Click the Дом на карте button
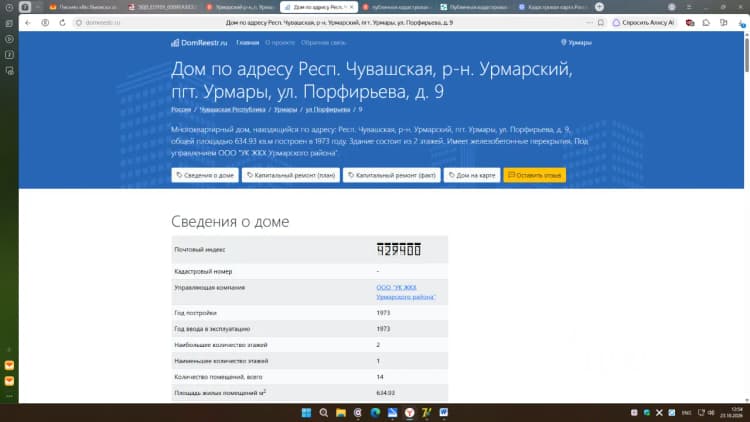 click(x=472, y=175)
